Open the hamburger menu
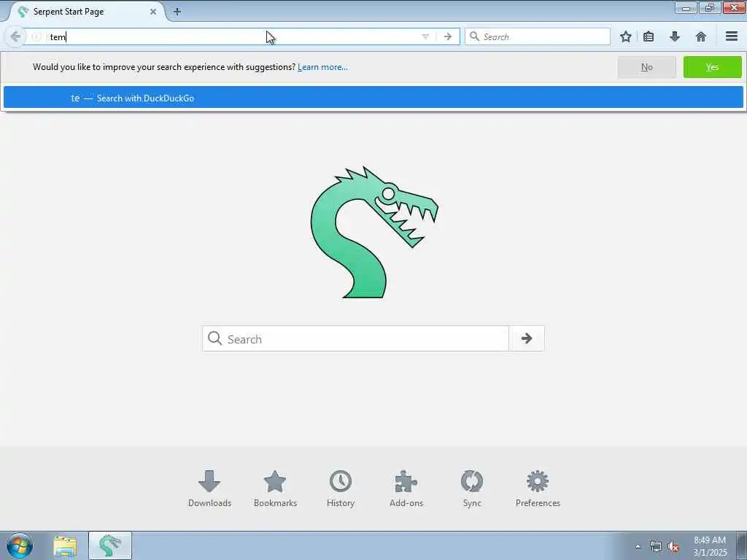 732,36
